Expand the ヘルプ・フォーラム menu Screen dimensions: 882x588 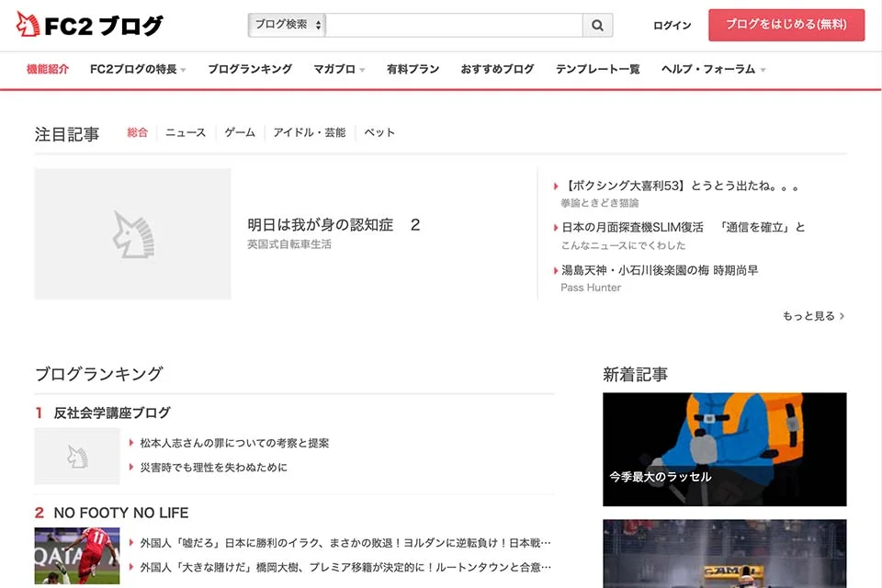713,70
